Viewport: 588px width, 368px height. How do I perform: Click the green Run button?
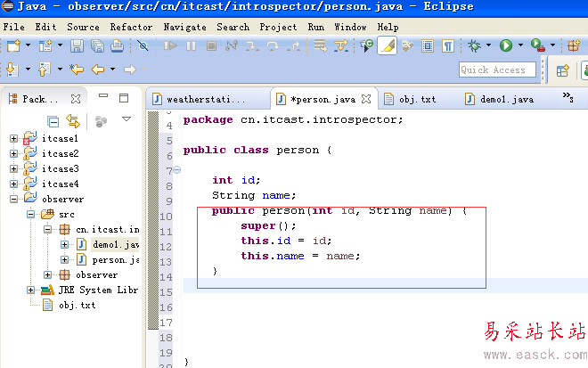point(506,45)
